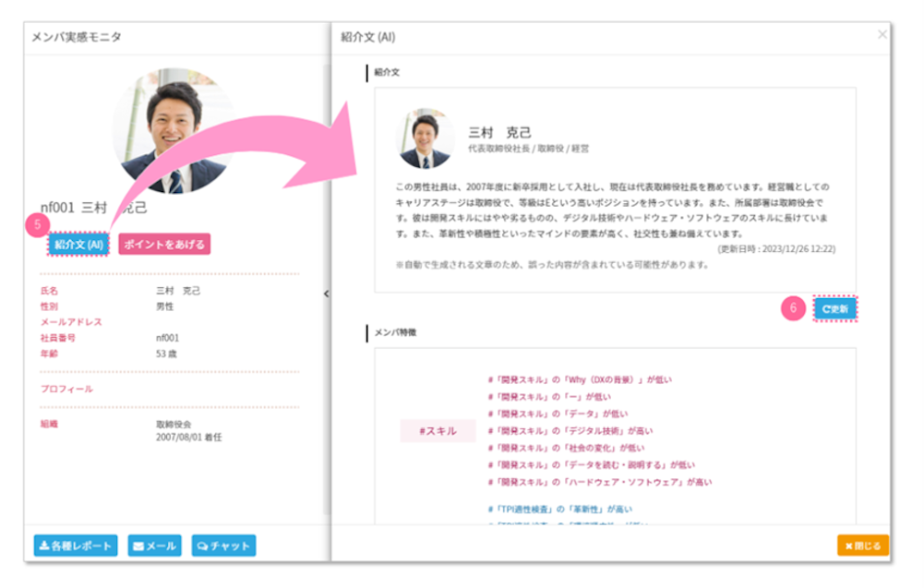Image resolution: width=924 pixels, height=588 pixels.
Task: Select the #スキル category tag
Action: pyautogui.click(x=438, y=431)
